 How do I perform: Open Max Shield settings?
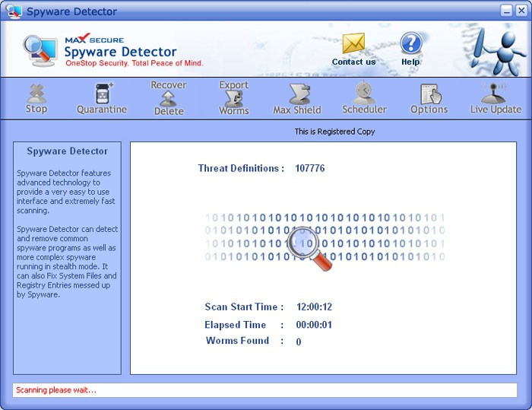point(297,99)
